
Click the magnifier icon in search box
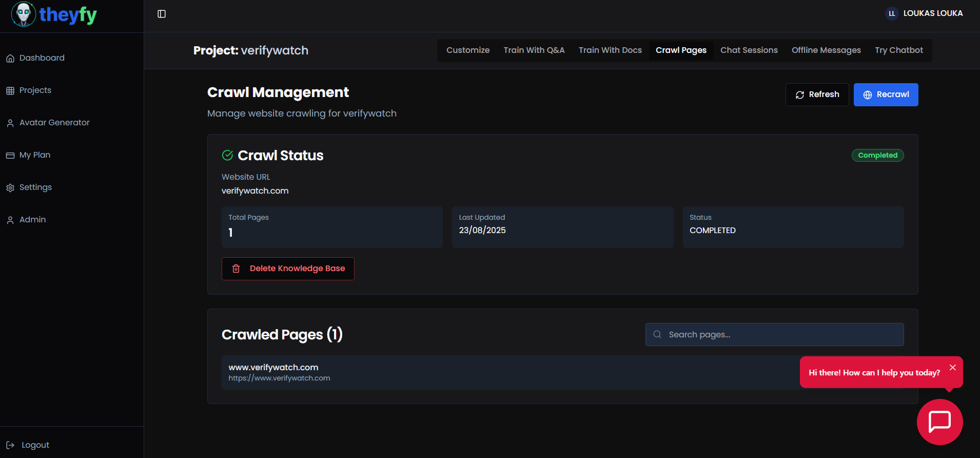tap(657, 334)
